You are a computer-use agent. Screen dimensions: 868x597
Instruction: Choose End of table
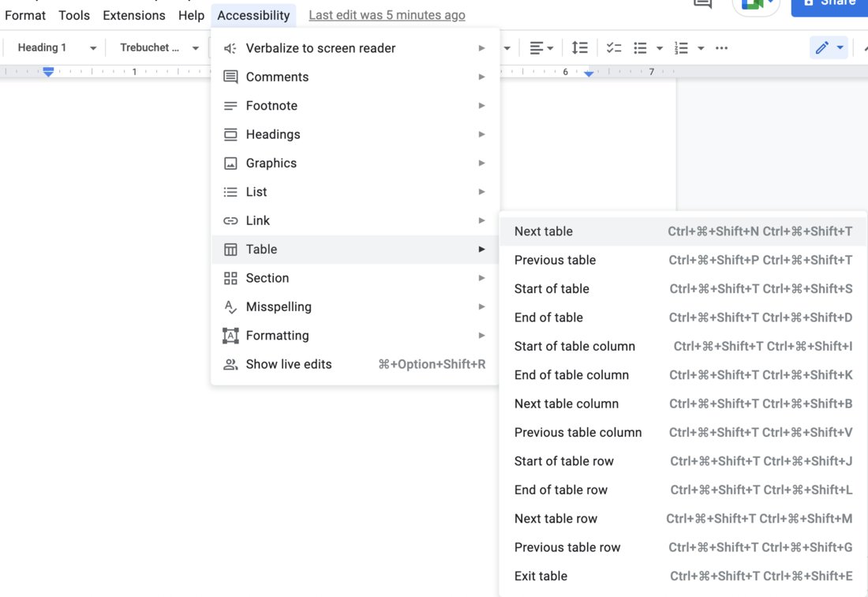683,318
